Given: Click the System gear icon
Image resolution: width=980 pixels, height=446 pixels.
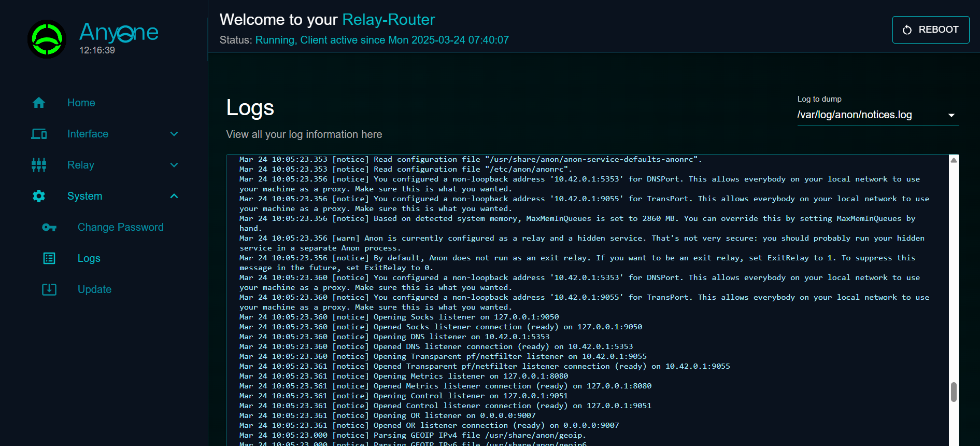Looking at the screenshot, I should click(39, 196).
